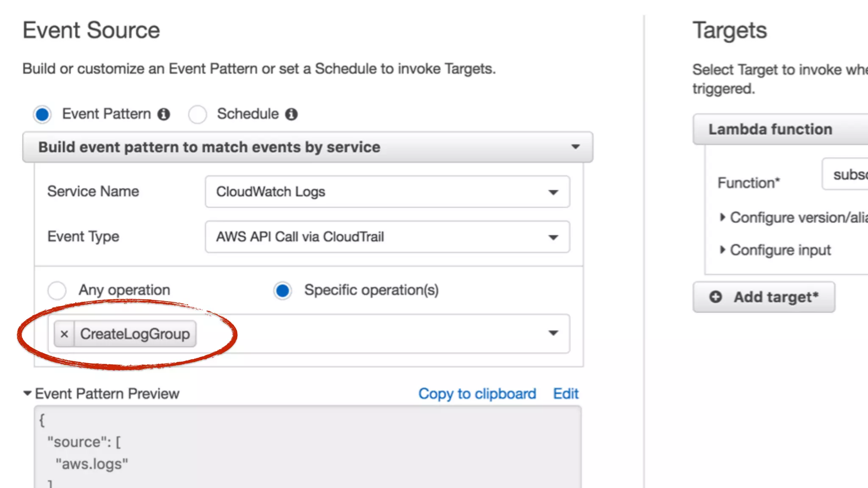
Task: Click the info icon beside Event Pattern
Action: point(164,114)
